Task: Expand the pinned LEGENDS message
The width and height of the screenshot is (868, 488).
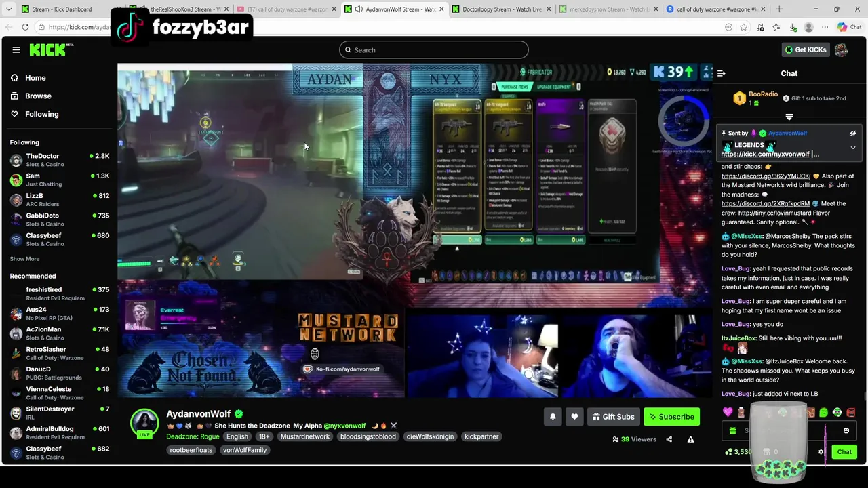Action: click(x=853, y=147)
